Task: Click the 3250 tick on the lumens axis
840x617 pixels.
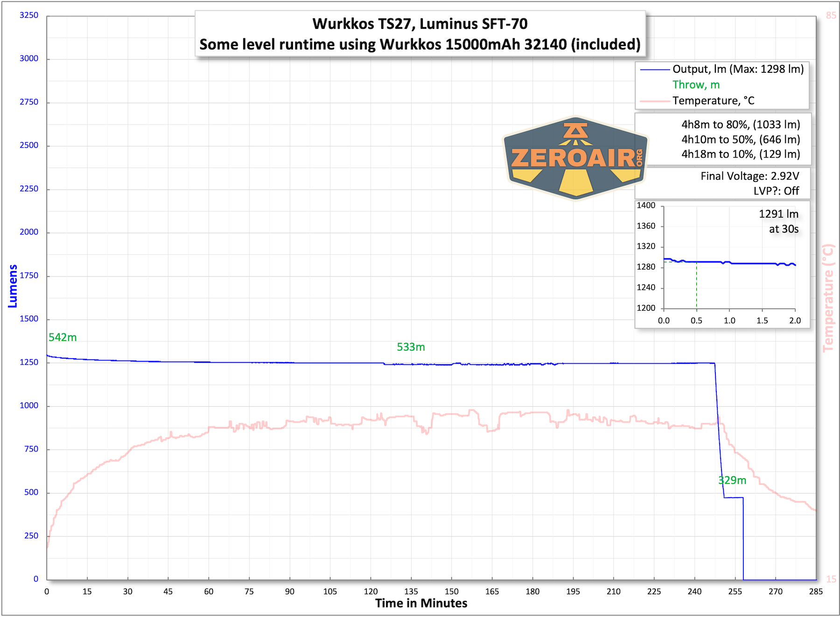Action: click(29, 15)
